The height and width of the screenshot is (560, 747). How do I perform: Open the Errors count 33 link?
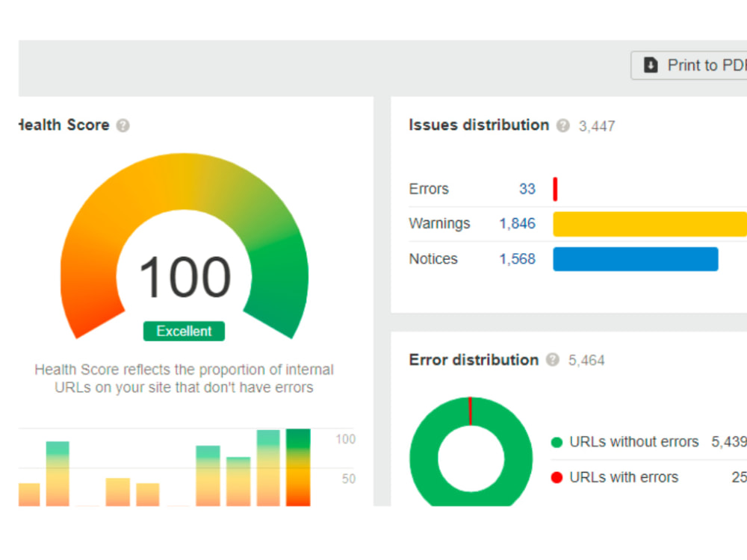click(x=527, y=189)
